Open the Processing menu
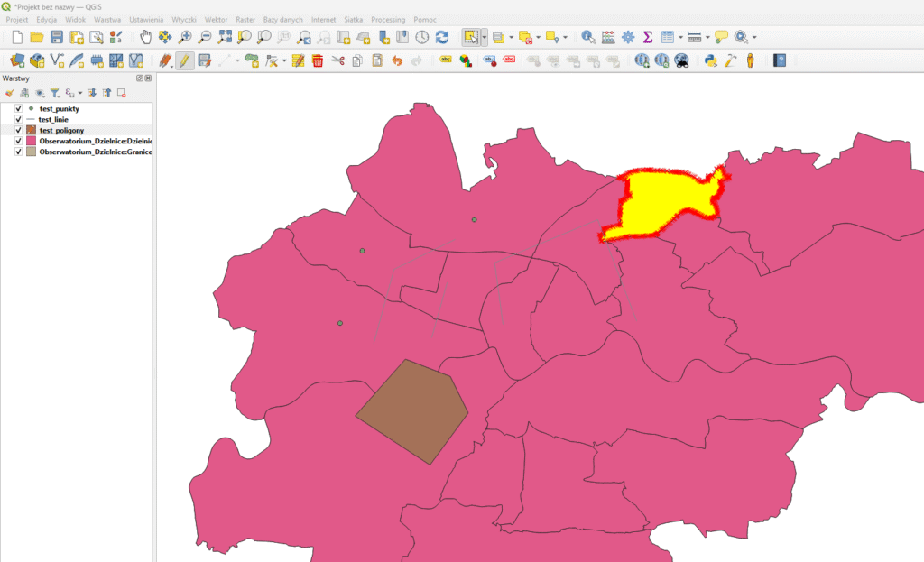 click(388, 19)
